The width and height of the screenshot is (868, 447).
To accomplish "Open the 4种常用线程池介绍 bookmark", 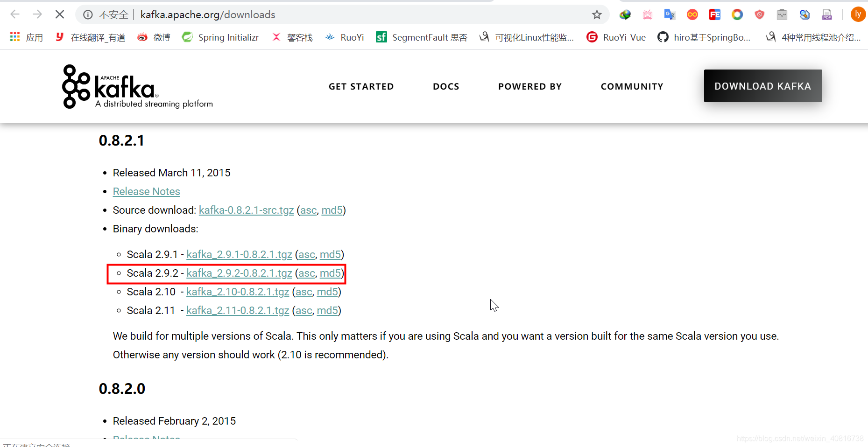I will coord(813,37).
